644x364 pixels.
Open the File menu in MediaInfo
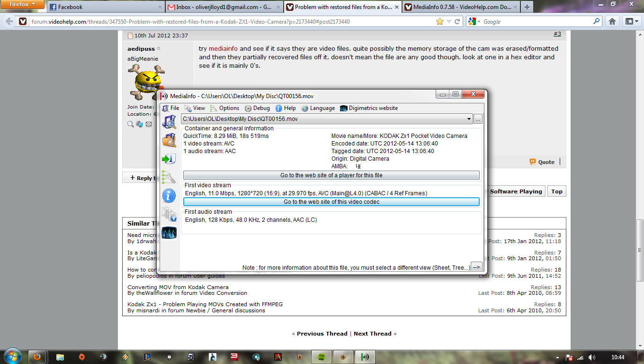pos(170,108)
